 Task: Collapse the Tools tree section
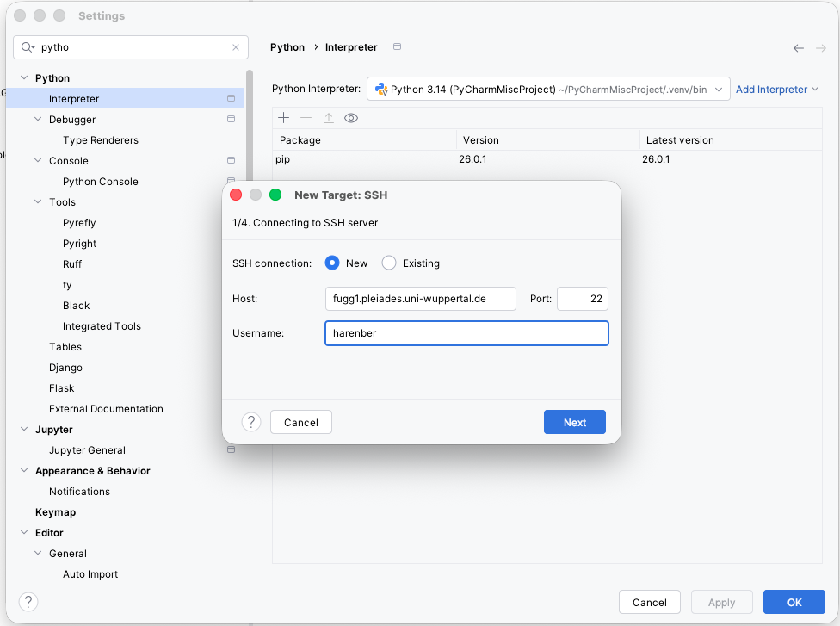click(39, 201)
